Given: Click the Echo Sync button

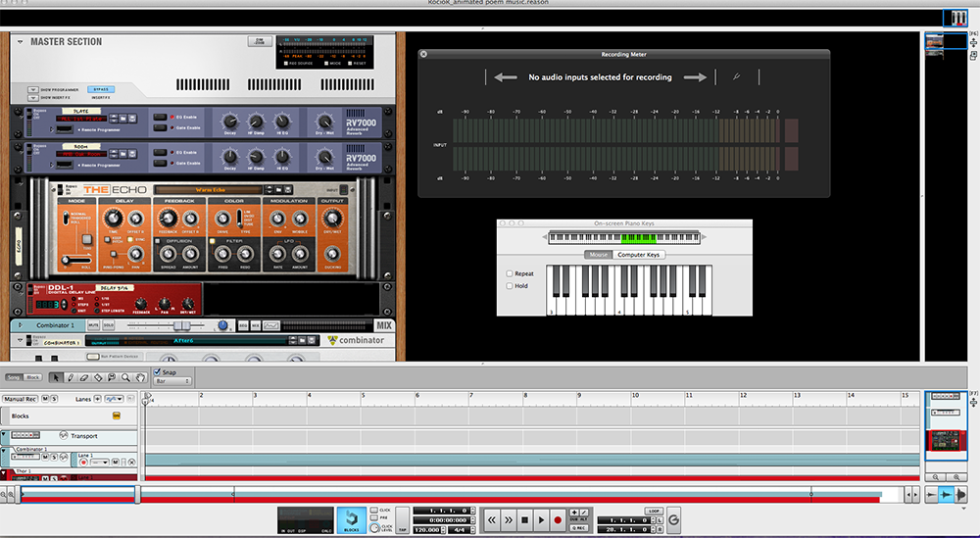Looking at the screenshot, I should (130, 239).
